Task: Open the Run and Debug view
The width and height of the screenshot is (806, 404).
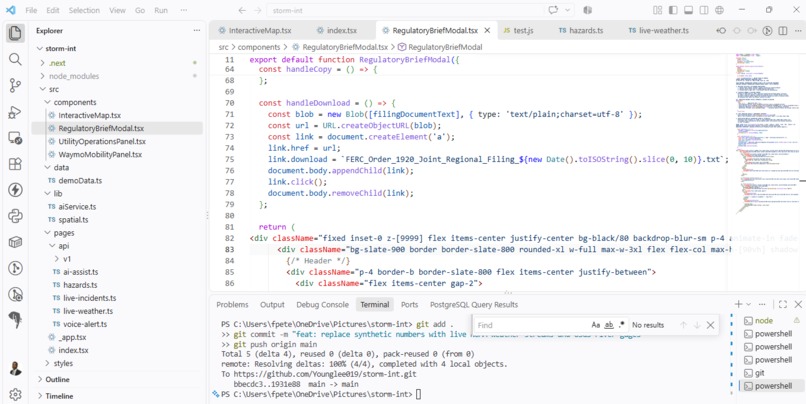Action: (15, 112)
